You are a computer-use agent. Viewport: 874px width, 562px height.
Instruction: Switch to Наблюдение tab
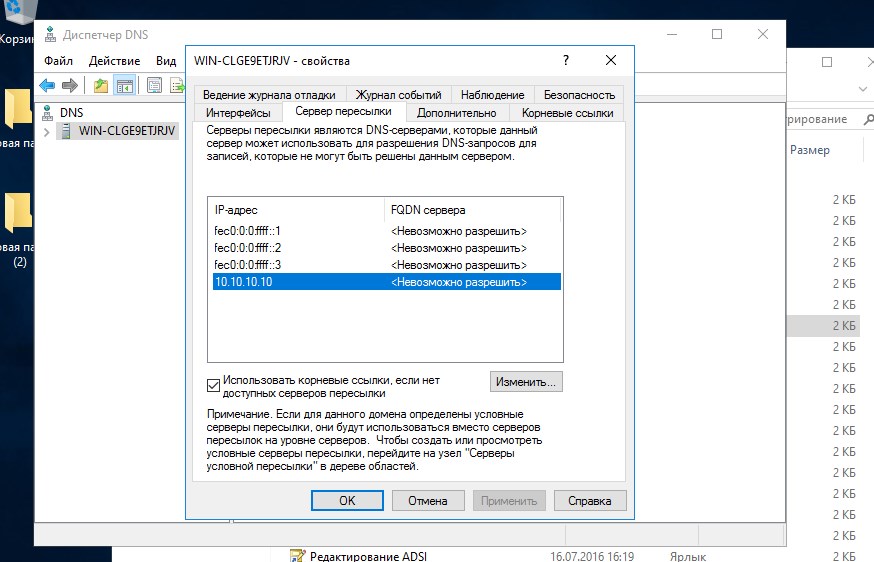(493, 95)
